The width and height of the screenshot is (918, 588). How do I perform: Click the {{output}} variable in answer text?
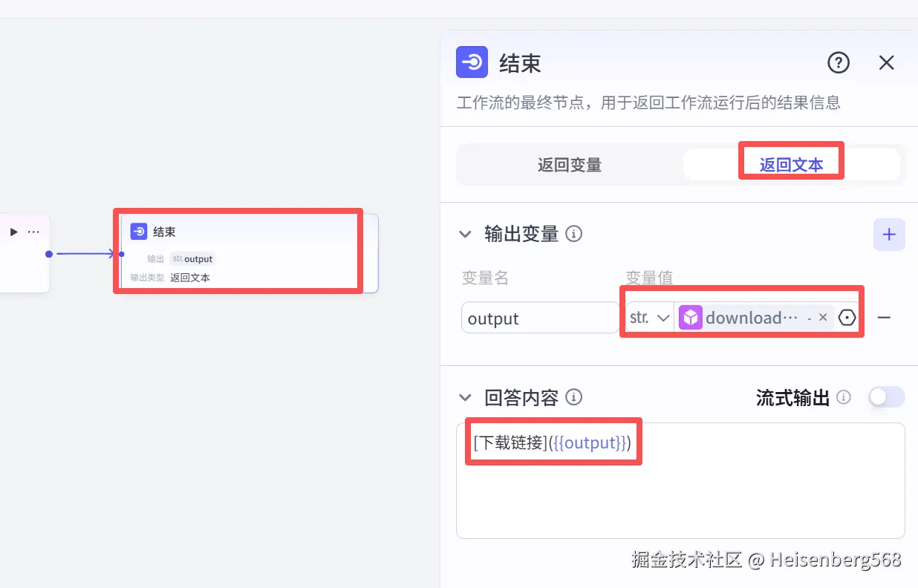pos(589,443)
